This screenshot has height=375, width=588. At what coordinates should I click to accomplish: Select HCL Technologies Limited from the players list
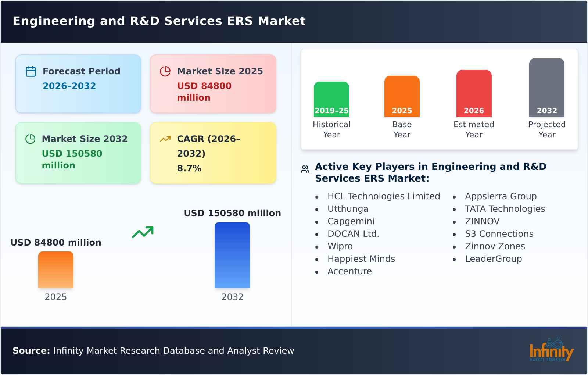tap(384, 196)
